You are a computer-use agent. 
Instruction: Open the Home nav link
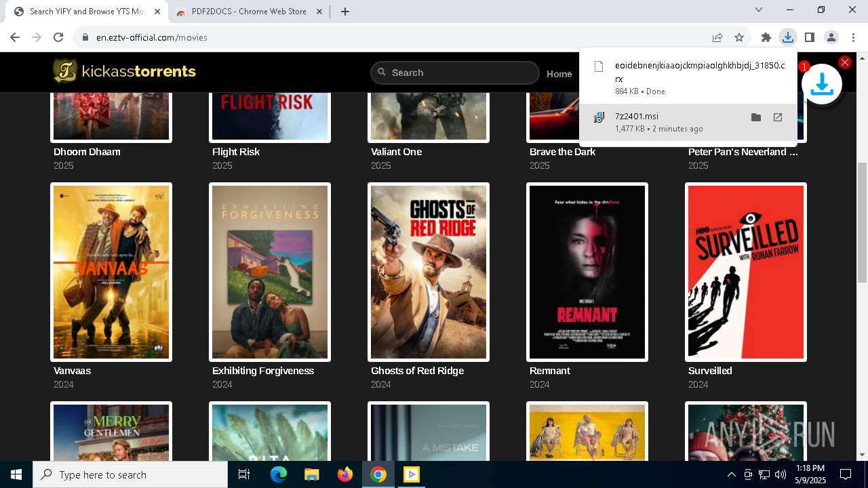coord(559,74)
